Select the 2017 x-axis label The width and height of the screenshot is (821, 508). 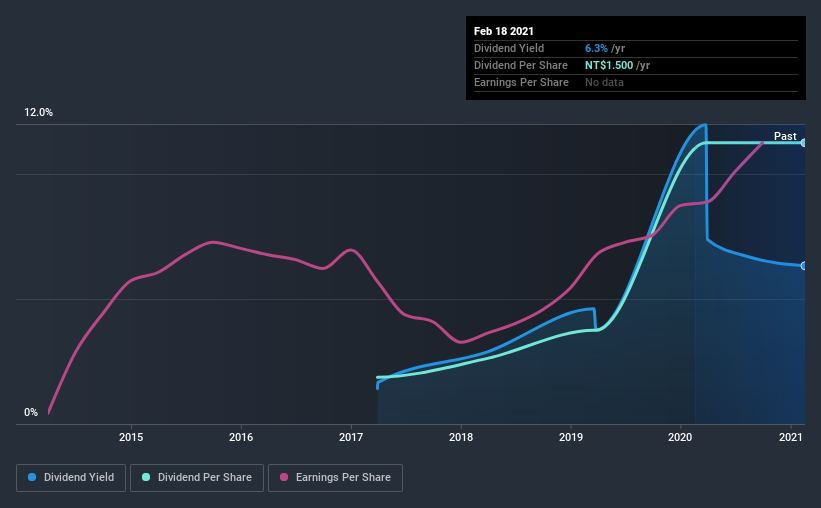(351, 437)
